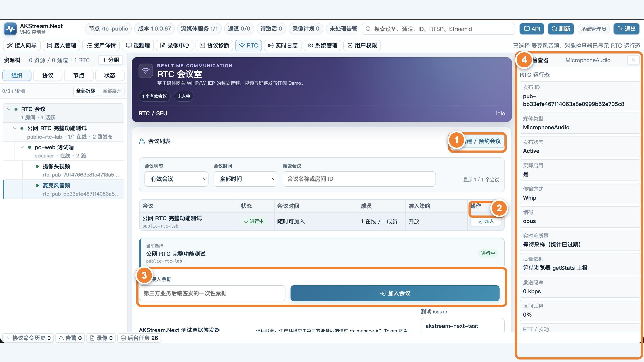Click the 全部折叠 button
Image resolution: width=644 pixels, height=362 pixels.
click(x=86, y=91)
